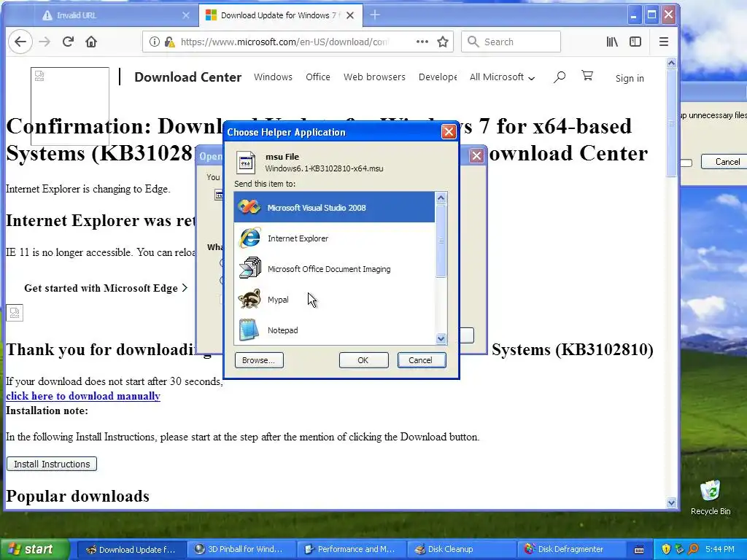Expand All Microsoft dropdown menu
The width and height of the screenshot is (747, 560).
pos(502,77)
